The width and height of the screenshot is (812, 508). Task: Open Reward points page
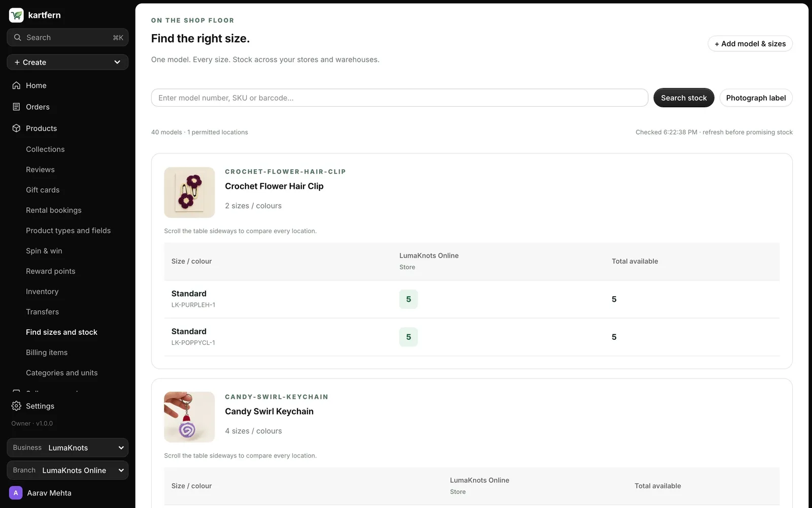point(51,271)
